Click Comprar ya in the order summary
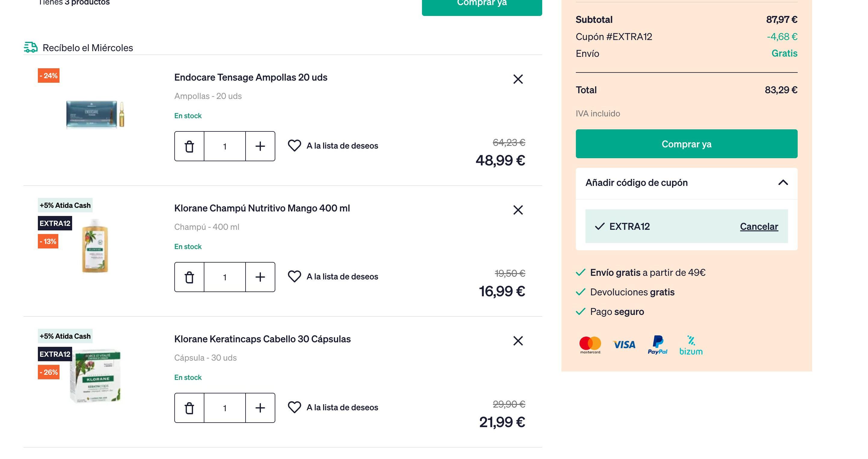 click(x=686, y=144)
